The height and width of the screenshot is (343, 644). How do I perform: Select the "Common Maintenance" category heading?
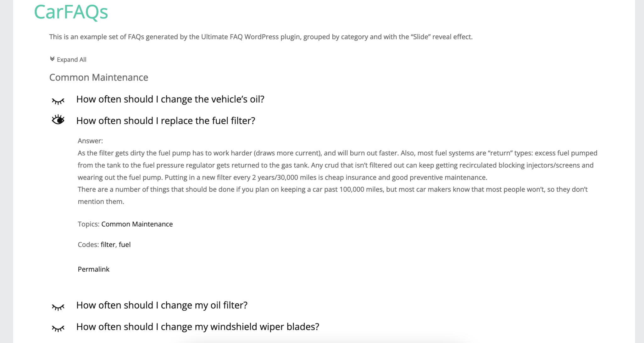coord(98,77)
